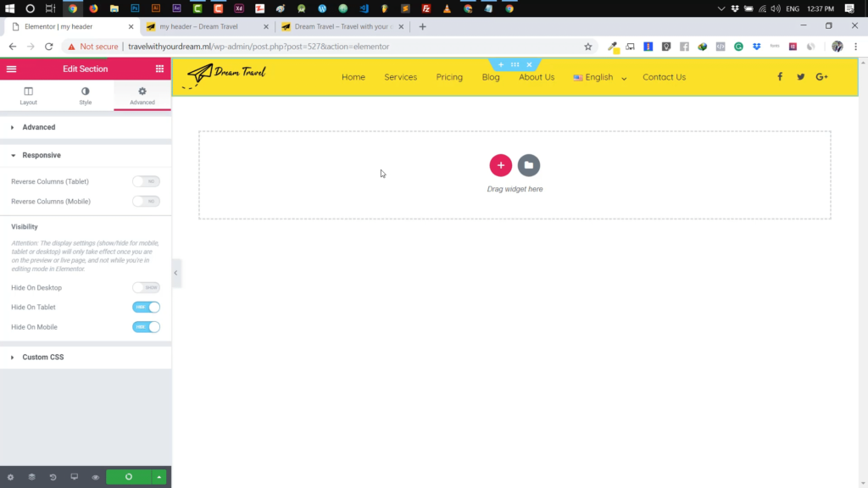
Task: Open the Elementor widgets grid panel
Action: click(x=159, y=69)
